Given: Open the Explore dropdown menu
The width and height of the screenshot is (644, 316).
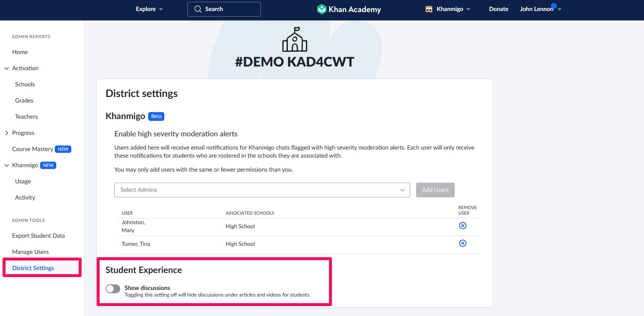Looking at the screenshot, I should coord(149,9).
